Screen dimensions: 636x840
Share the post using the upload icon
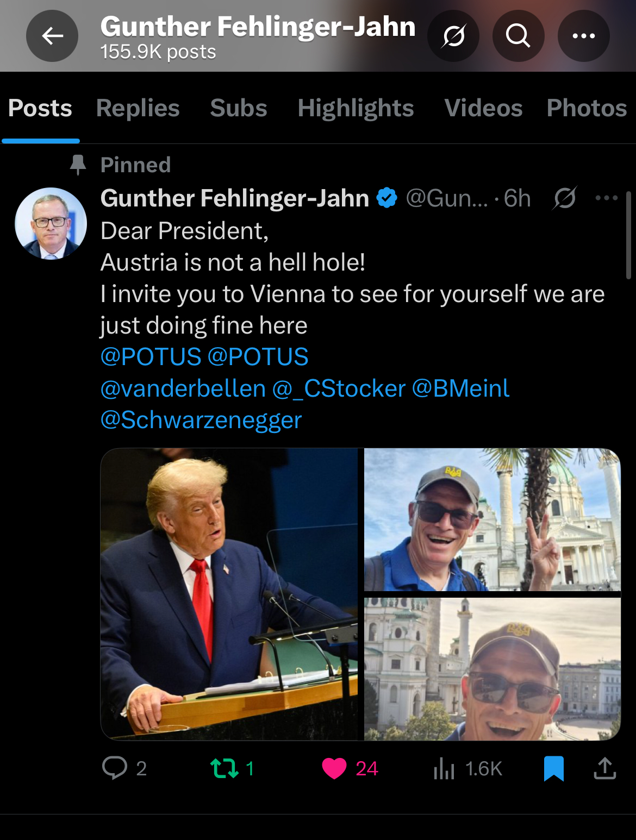[x=604, y=768]
